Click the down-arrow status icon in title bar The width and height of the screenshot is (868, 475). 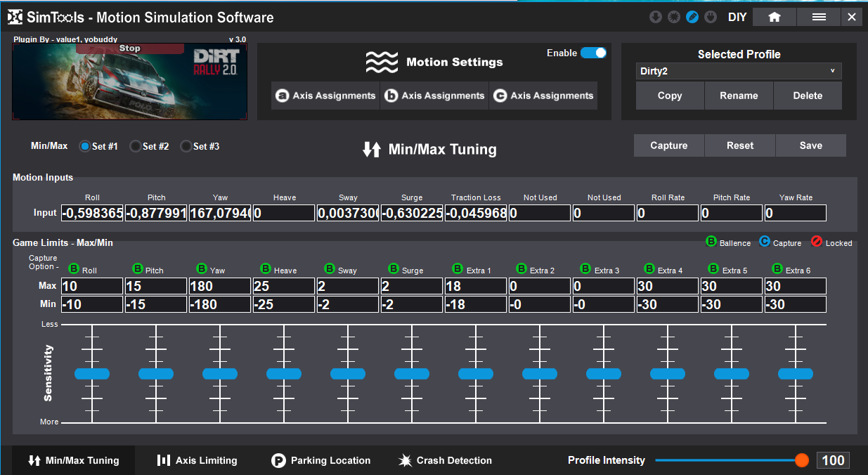point(656,18)
